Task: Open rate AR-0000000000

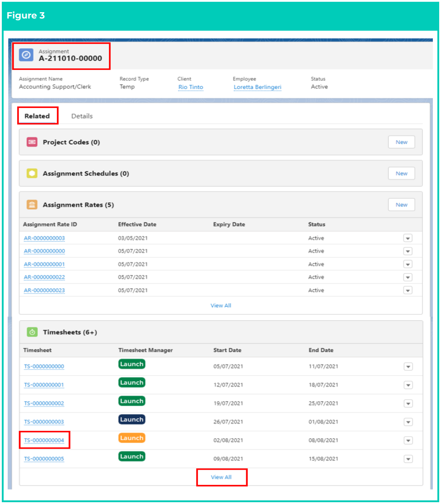Action: (x=44, y=251)
